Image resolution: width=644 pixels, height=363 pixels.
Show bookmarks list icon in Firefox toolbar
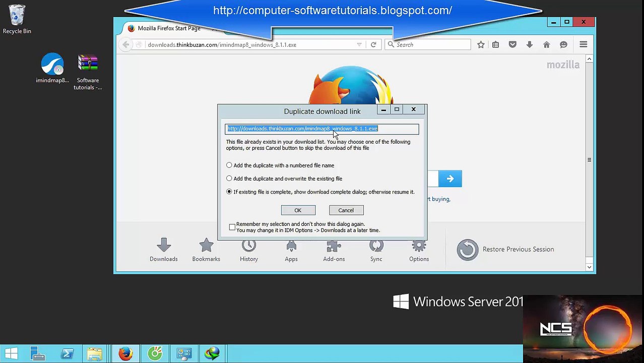coord(496,45)
